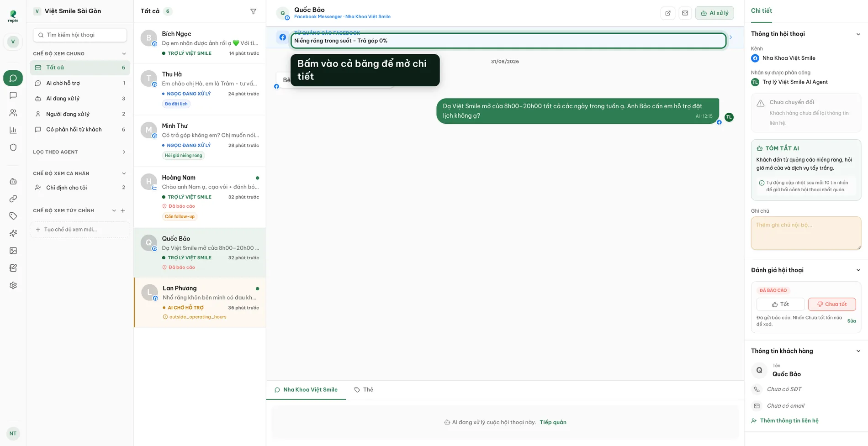
Task: Open Lan Phương conversation
Action: (200, 302)
